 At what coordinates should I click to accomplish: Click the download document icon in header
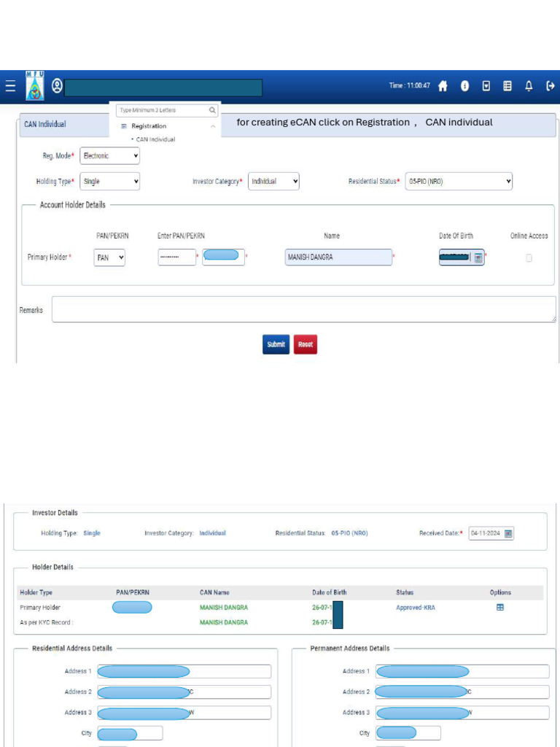tap(486, 86)
